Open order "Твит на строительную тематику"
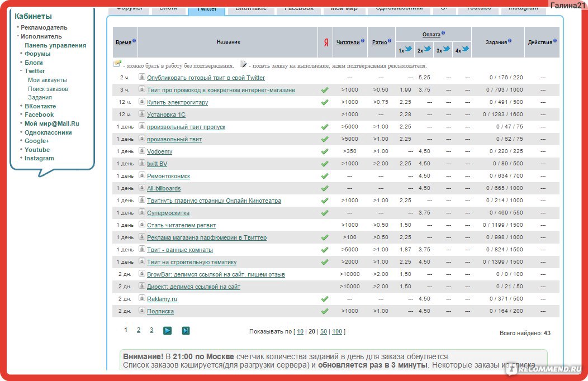 [192, 262]
